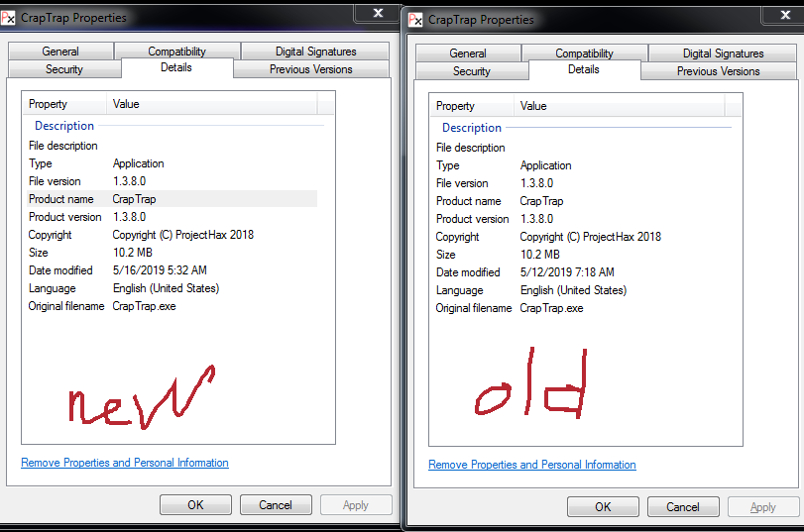The image size is (804, 532).
Task: Open Previous Versions tab in the left dialog
Action: coord(311,69)
